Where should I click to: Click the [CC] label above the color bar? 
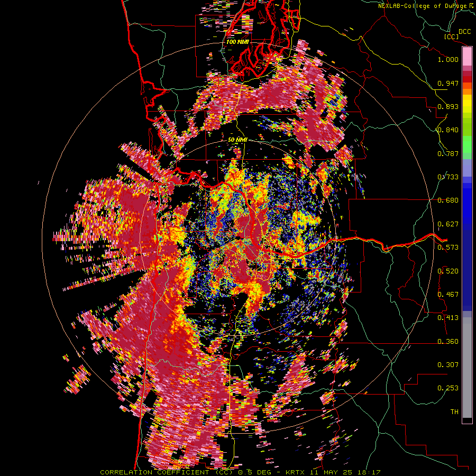click(x=452, y=36)
